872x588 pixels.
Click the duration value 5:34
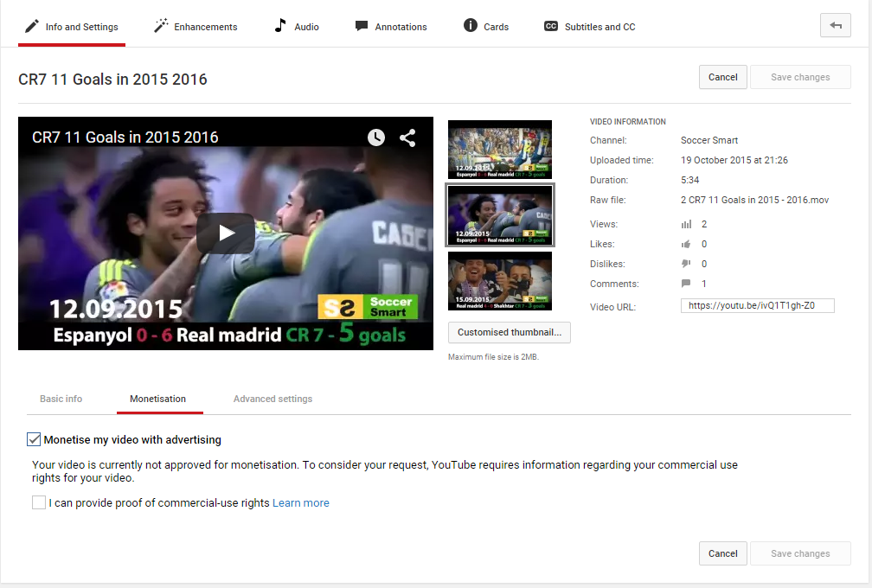tap(690, 180)
